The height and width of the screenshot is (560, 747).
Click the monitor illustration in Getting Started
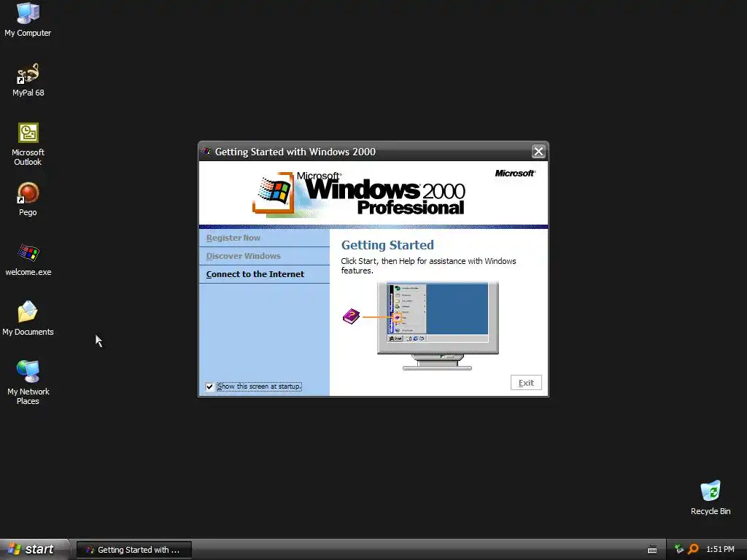[x=438, y=326]
